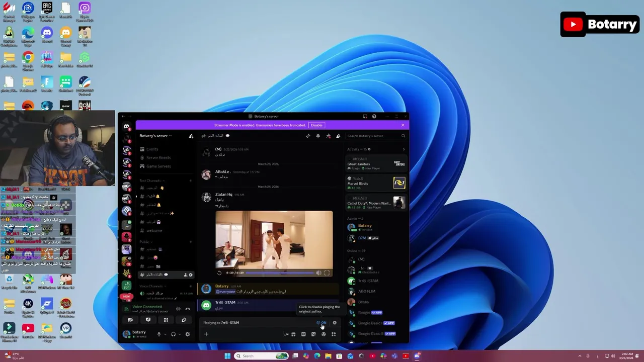The image size is (644, 362).
Task: Toggle the camera on in voice panel
Action: click(130, 320)
